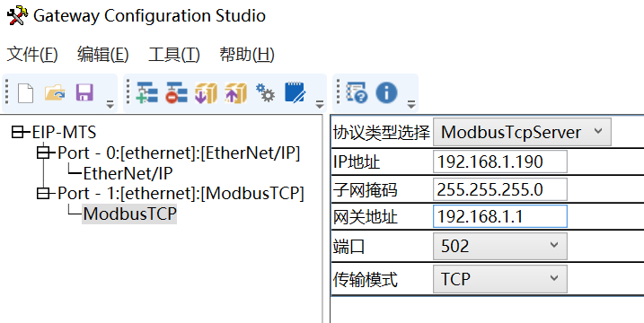This screenshot has width=644, height=323.
Task: Select the EtherNet/IP tree item
Action: point(128,173)
